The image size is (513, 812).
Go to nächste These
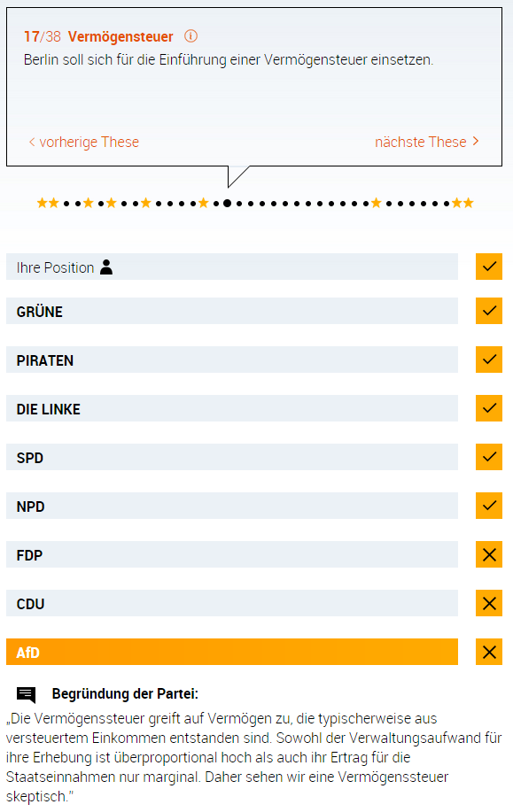427,142
